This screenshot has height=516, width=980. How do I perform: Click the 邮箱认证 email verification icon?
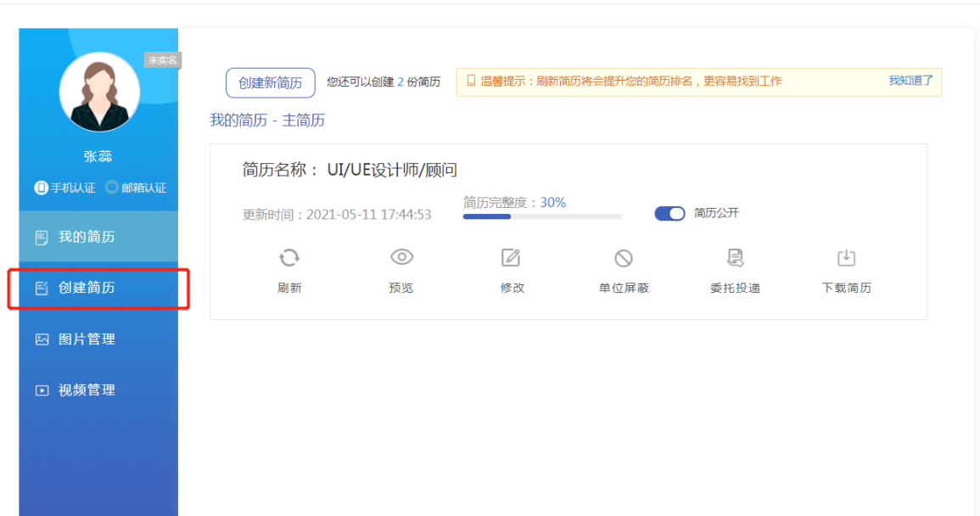coord(111,188)
